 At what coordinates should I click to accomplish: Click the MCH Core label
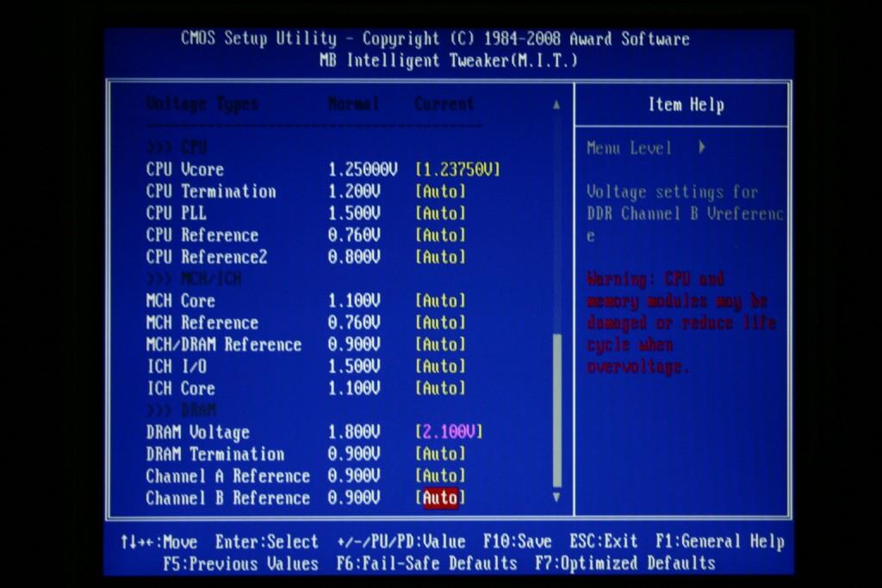pyautogui.click(x=181, y=301)
